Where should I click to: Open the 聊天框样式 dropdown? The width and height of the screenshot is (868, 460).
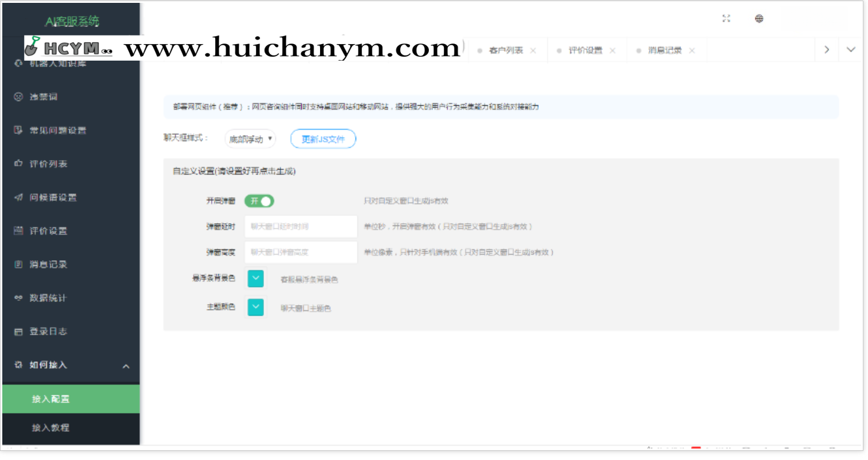[250, 138]
